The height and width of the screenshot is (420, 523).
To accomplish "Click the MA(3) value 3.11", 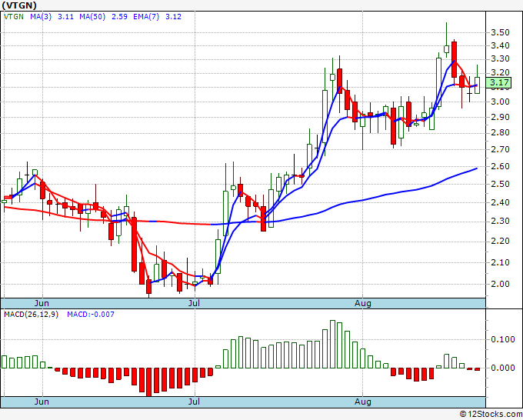I will (x=65, y=17).
